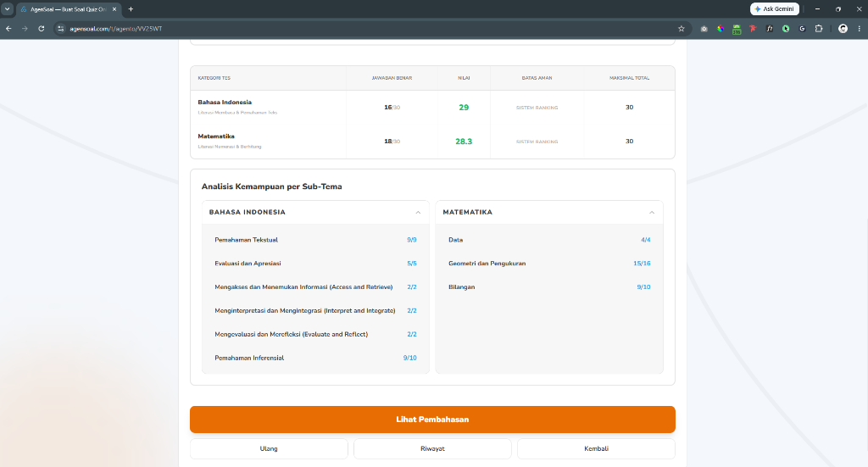Image resolution: width=868 pixels, height=467 pixels.
Task: Open the tab search dropdown arrow
Action: [7, 8]
